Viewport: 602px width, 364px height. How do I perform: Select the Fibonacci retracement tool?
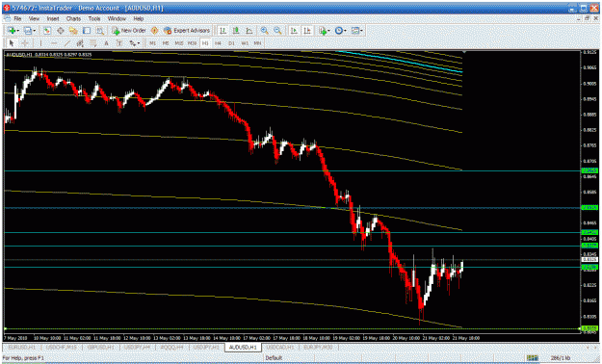click(x=93, y=43)
